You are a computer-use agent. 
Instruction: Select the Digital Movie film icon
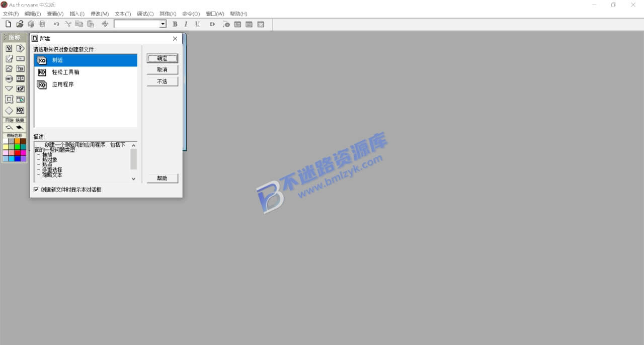tap(20, 78)
